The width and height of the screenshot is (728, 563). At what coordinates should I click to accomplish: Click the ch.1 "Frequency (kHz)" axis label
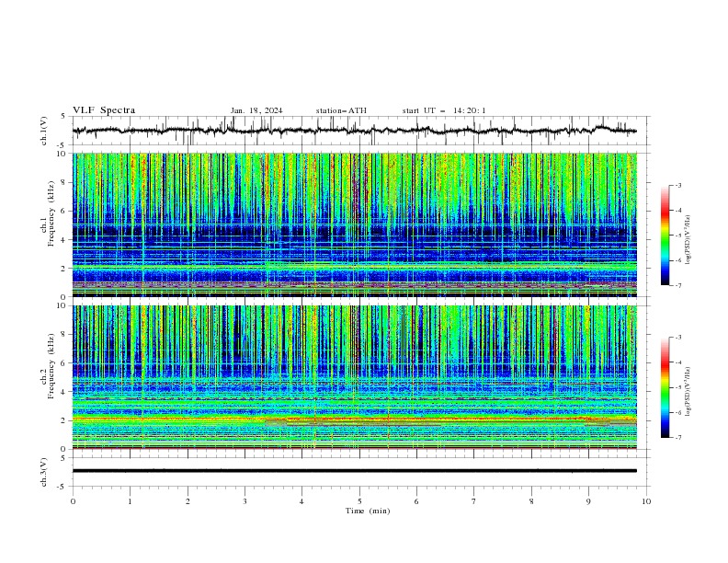[51, 214]
